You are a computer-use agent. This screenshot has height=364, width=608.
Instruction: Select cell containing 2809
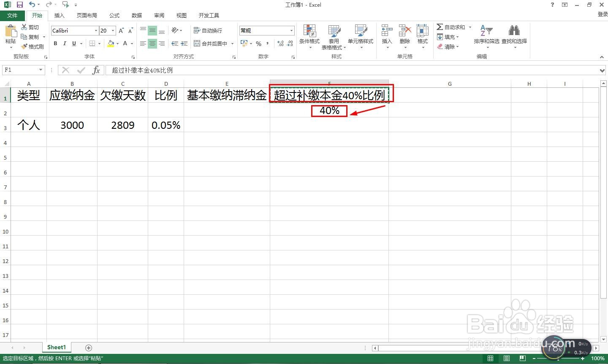click(123, 125)
